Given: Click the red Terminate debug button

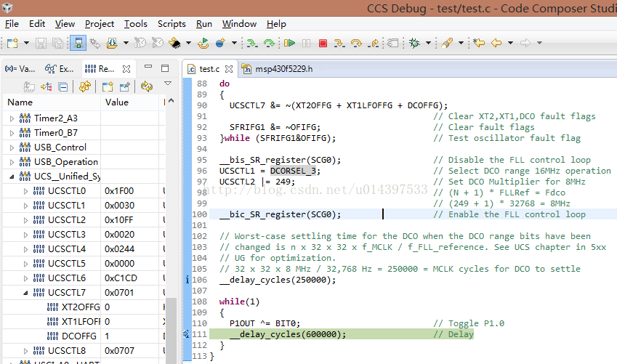Looking at the screenshot, I should (x=323, y=44).
